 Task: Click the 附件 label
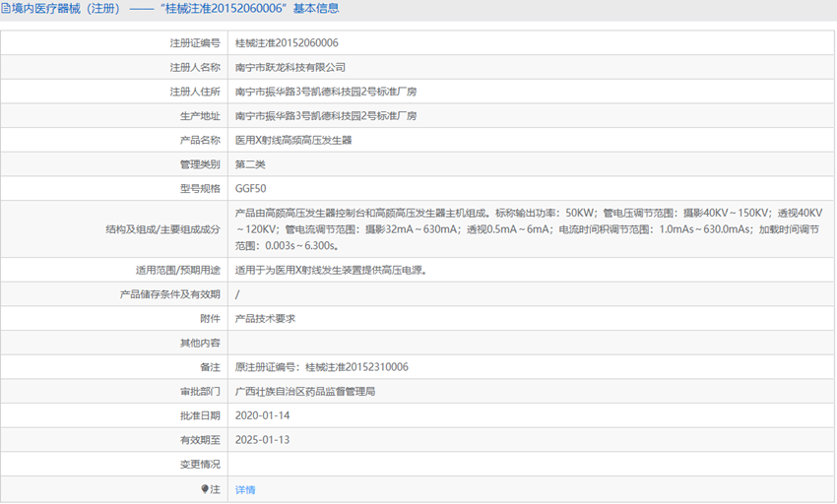tap(211, 319)
